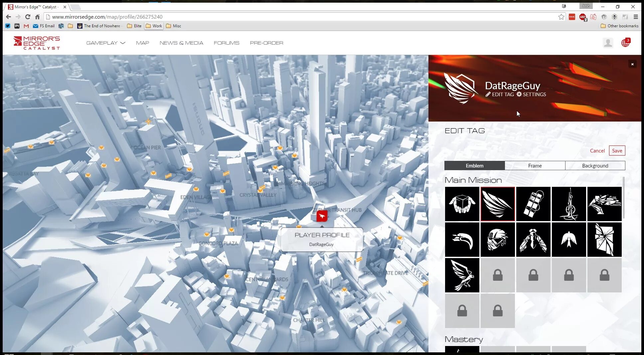
Task: Choose the explosive charge emblem
Action: (533, 204)
